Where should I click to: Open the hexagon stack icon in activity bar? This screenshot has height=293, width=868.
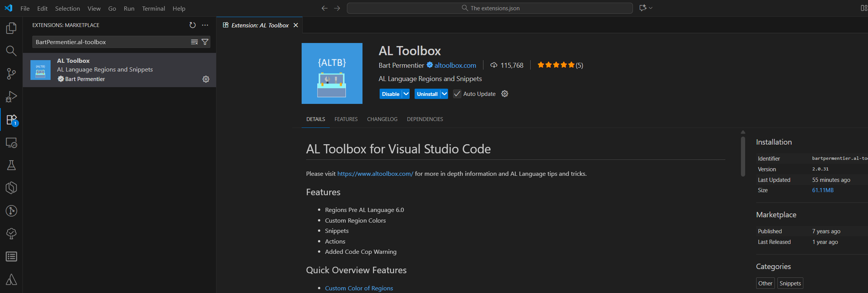coord(11,188)
